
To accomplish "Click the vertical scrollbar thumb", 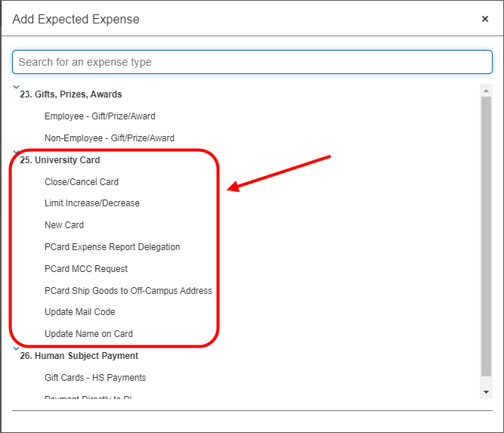I will tap(486, 234).
